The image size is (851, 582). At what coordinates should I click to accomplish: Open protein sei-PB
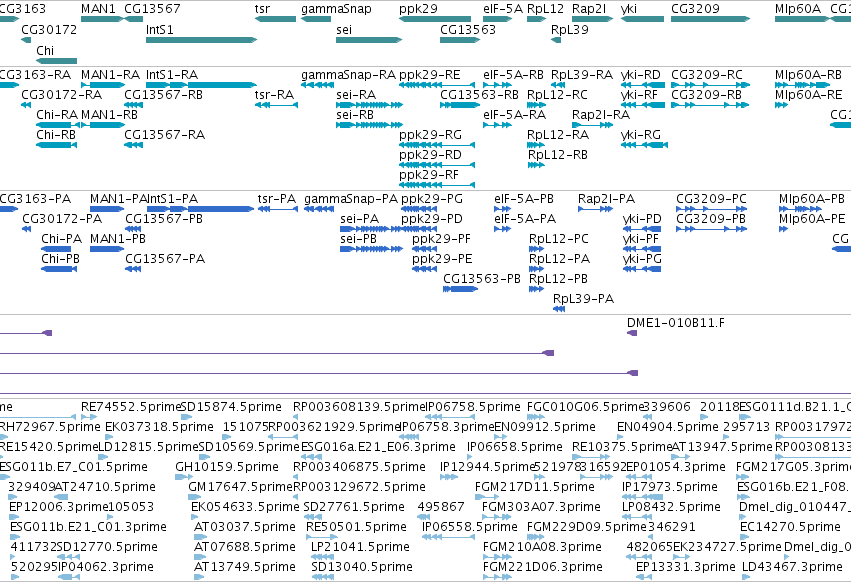coord(358,239)
